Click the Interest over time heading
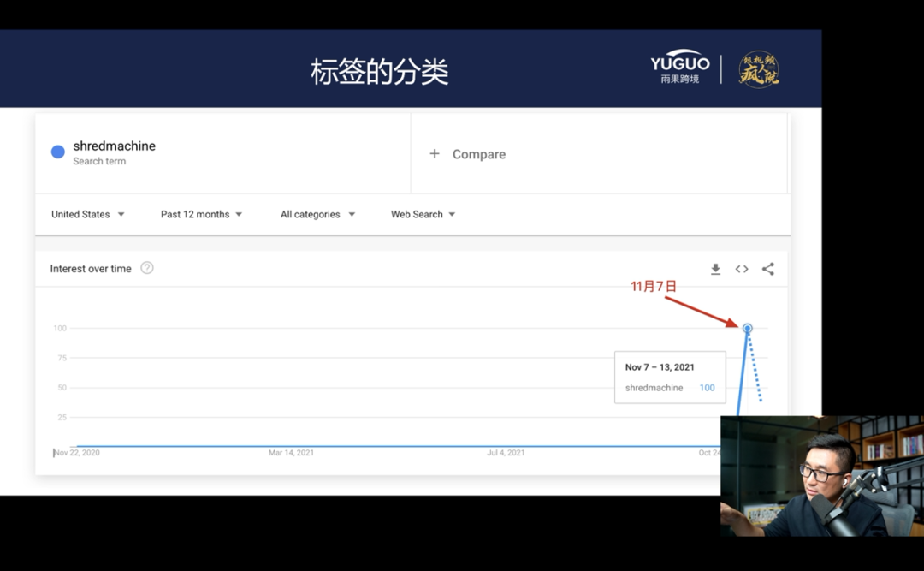The width and height of the screenshot is (924, 571). pyautogui.click(x=90, y=268)
